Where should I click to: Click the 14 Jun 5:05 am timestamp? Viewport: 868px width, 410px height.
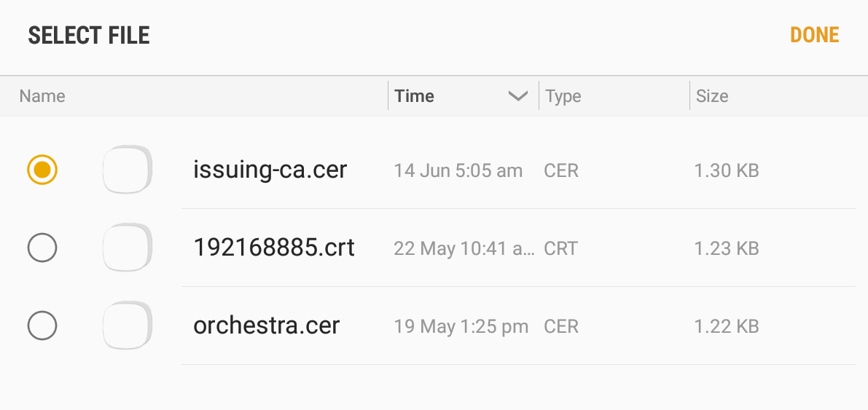click(x=458, y=171)
